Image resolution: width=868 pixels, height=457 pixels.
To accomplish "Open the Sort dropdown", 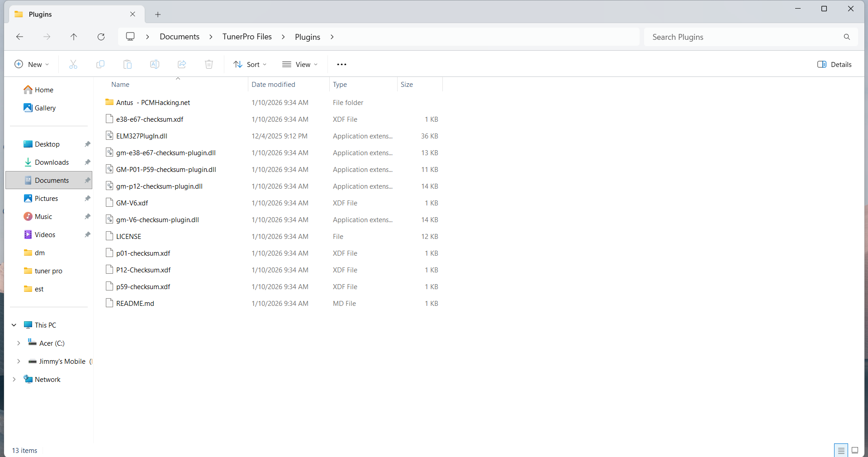I will click(x=250, y=64).
